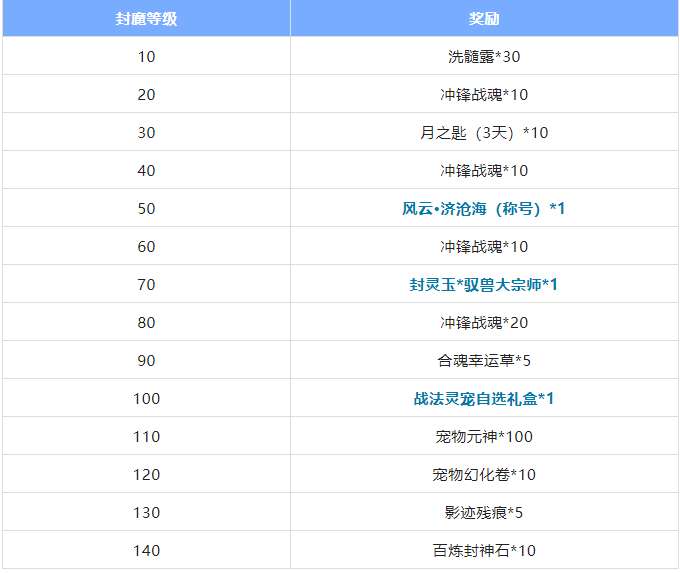Select the level 100 cell
Viewport: 680px width, 573px height.
[146, 399]
